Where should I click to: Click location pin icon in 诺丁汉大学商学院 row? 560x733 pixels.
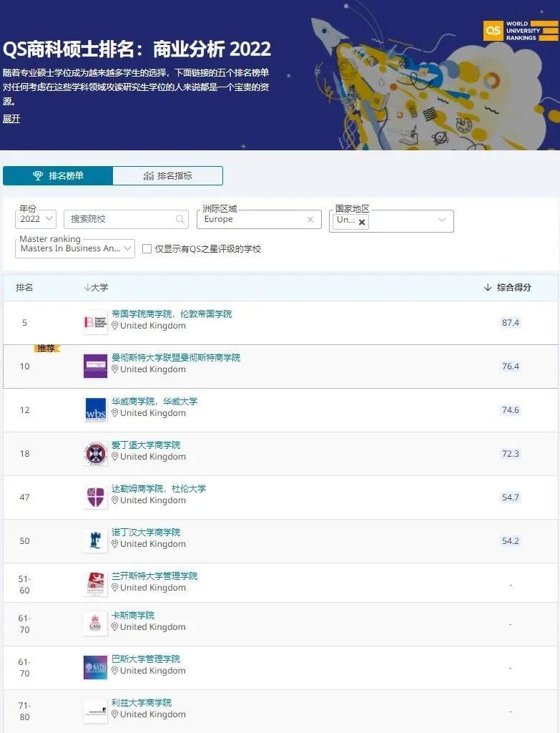[x=115, y=544]
